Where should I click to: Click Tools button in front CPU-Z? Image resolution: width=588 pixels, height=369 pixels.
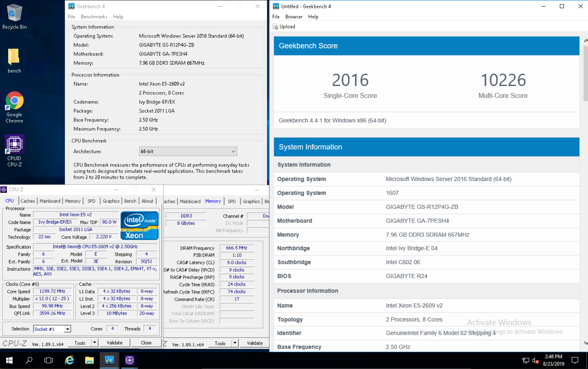pyautogui.click(x=80, y=343)
